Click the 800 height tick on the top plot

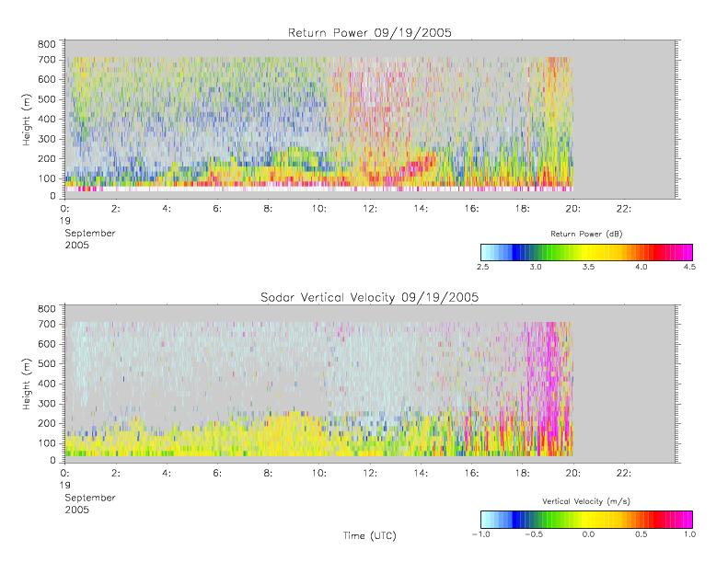click(46, 44)
